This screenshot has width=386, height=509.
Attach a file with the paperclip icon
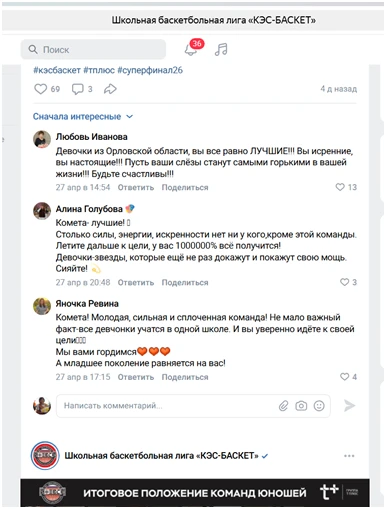(283, 406)
